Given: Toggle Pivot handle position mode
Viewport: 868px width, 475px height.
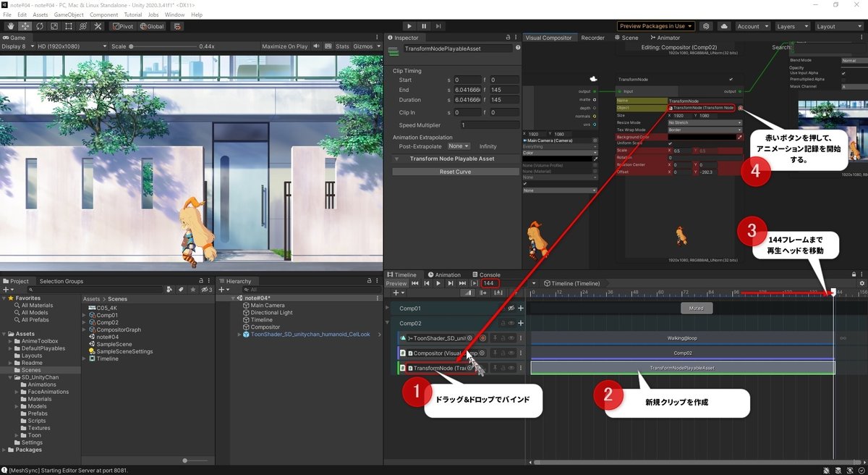Looking at the screenshot, I should pos(122,26).
